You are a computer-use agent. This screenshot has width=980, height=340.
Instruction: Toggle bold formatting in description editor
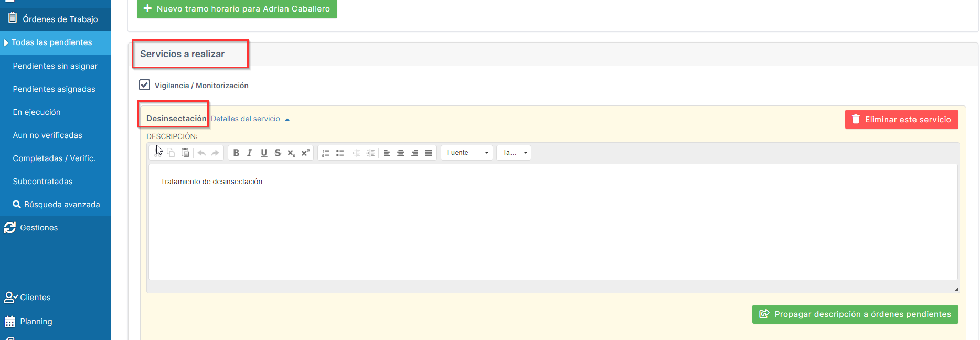pyautogui.click(x=236, y=153)
